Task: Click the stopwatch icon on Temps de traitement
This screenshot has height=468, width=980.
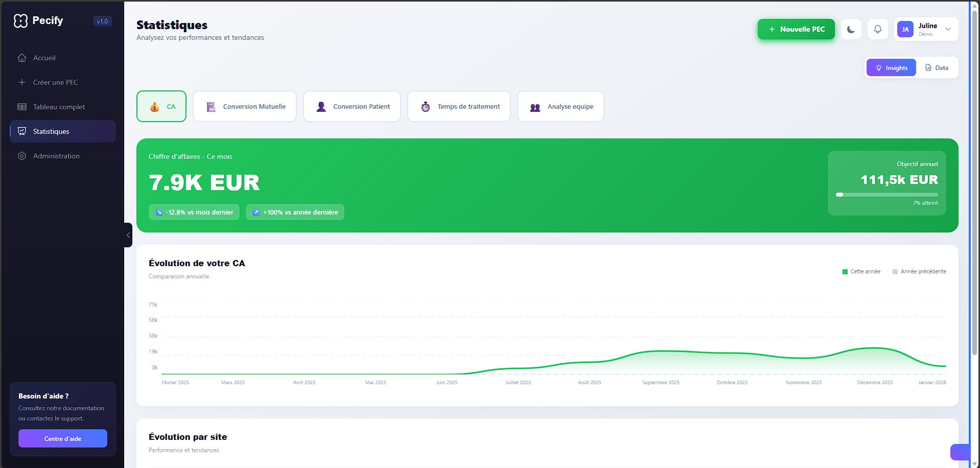Action: pyautogui.click(x=425, y=106)
